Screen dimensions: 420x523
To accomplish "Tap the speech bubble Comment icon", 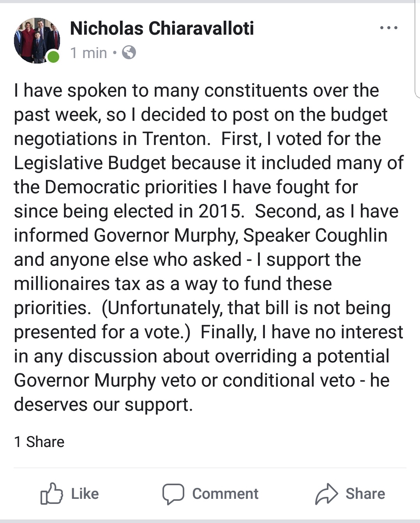I will 173,494.
